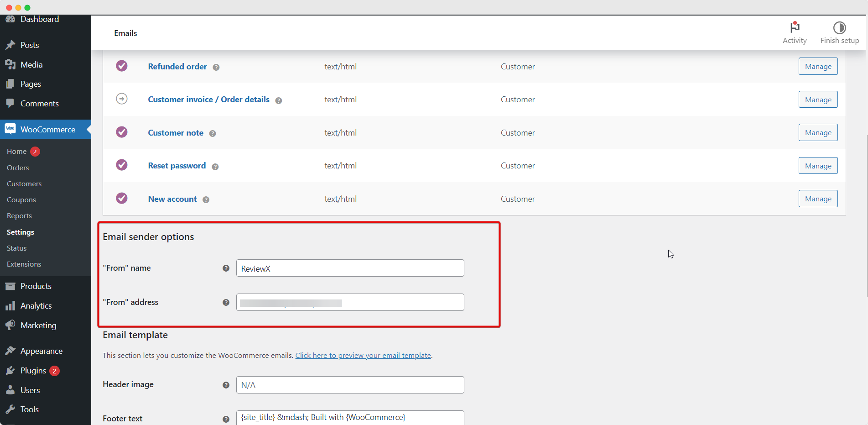Click the Plugins update count badge
This screenshot has height=425, width=868.
click(54, 371)
